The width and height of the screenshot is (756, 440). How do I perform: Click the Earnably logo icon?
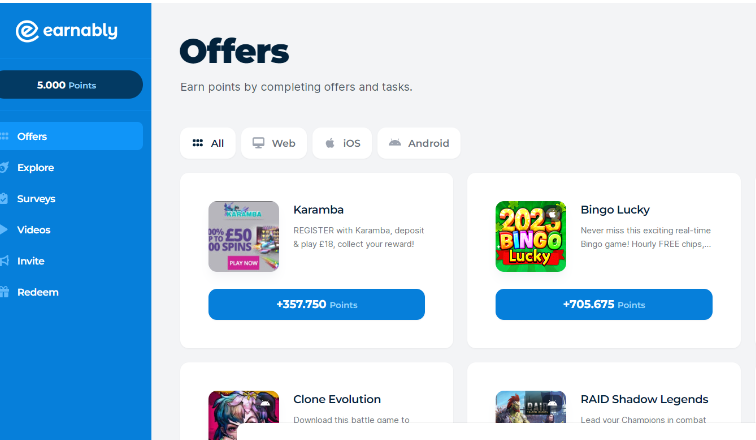[28, 31]
